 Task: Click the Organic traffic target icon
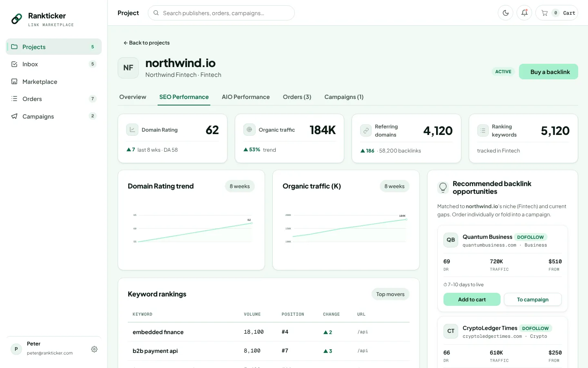[x=249, y=130]
